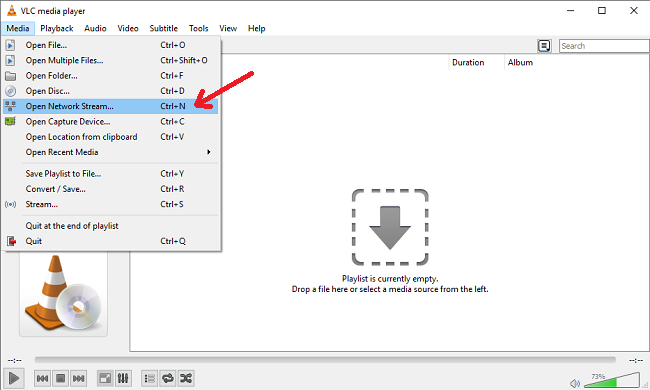The height and width of the screenshot is (390, 650).
Task: Toggle Quit at the end of playlist
Action: [x=111, y=226]
